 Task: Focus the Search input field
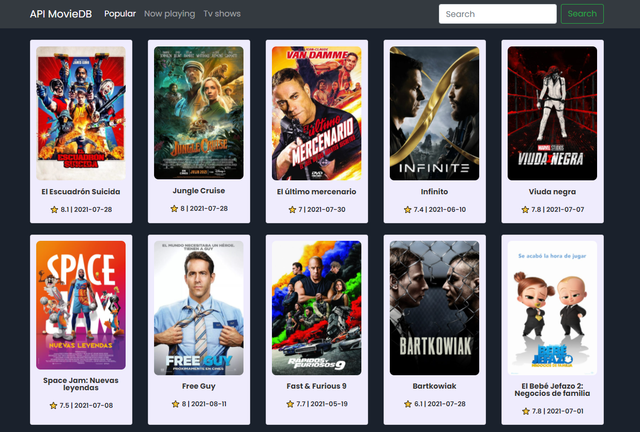498,14
